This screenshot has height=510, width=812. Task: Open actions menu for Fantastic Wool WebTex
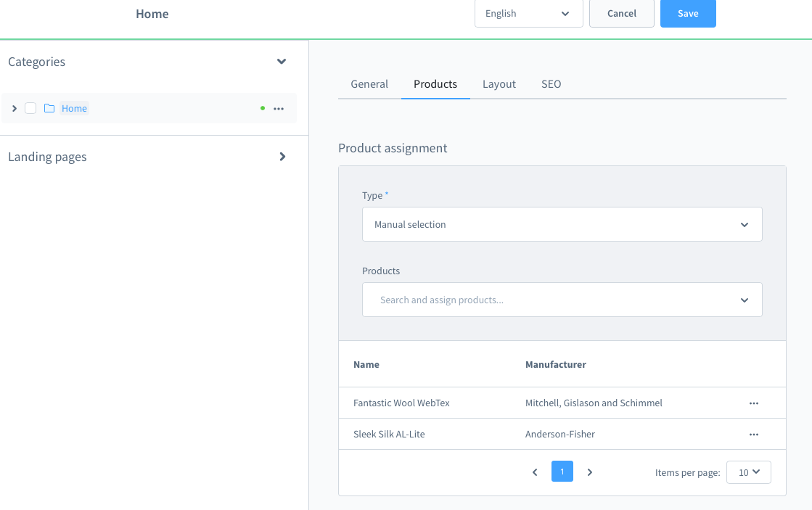point(753,403)
